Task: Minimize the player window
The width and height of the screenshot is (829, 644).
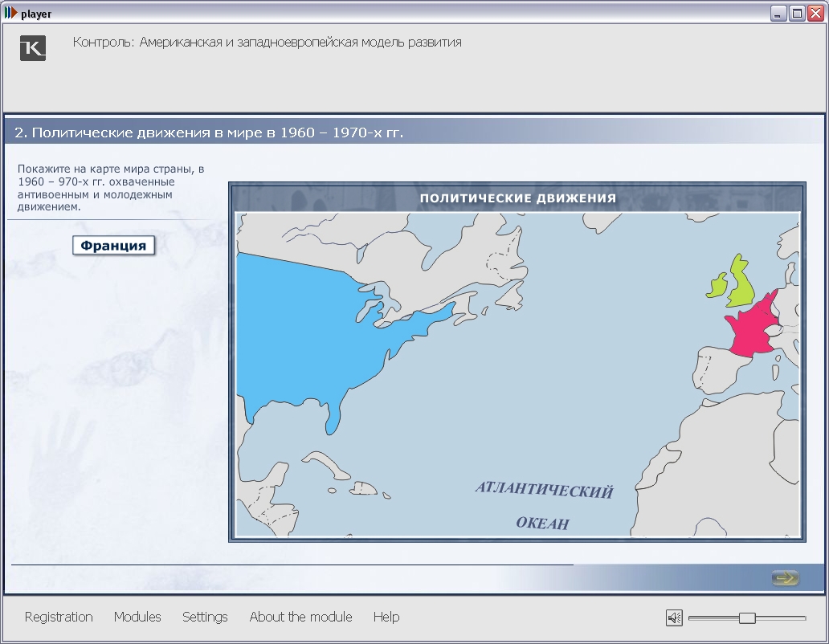Action: [778, 14]
